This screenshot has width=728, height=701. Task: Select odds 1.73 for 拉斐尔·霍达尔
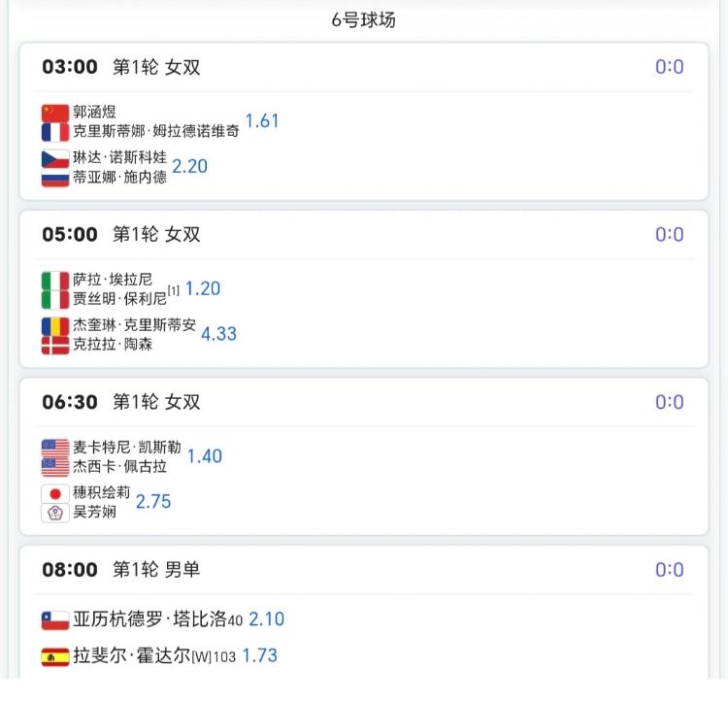click(260, 655)
